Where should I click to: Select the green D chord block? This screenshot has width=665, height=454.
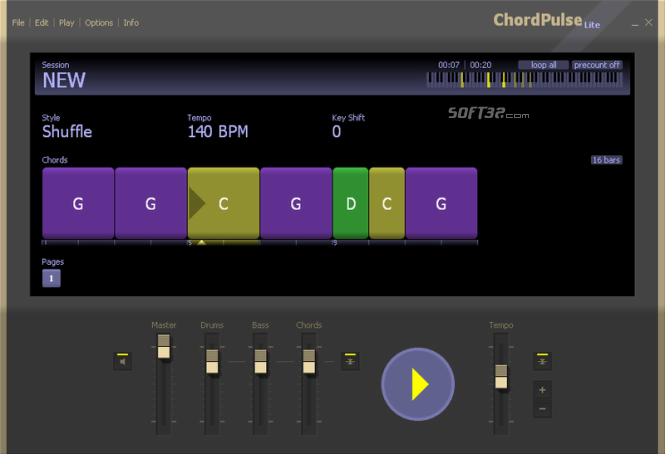pyautogui.click(x=350, y=203)
